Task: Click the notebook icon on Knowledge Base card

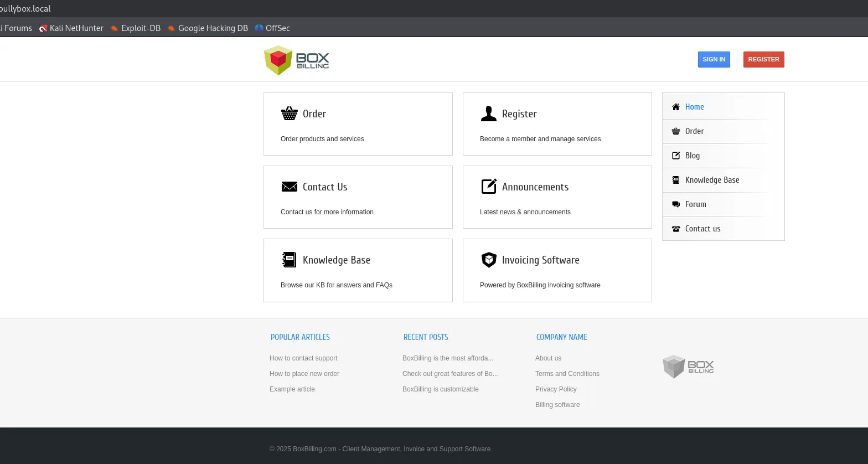Action: 289,260
